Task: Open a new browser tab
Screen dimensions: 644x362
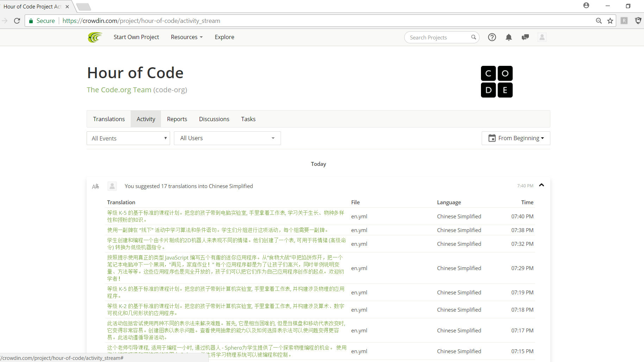Action: 83,7
